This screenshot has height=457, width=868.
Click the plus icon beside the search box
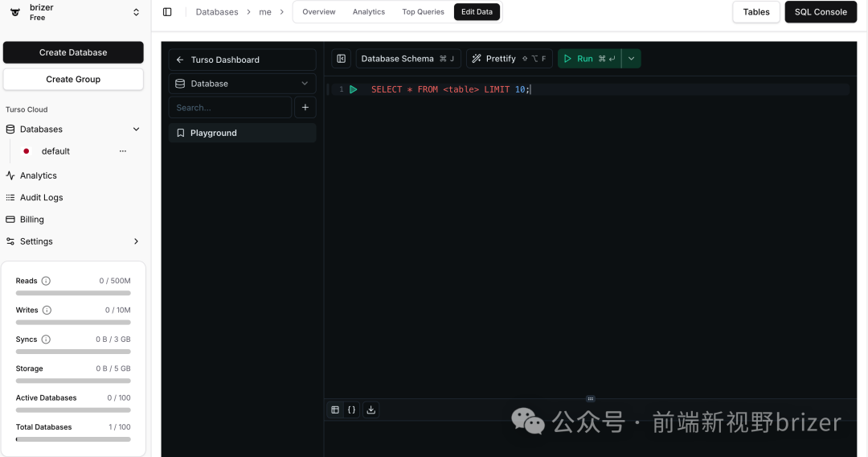pyautogui.click(x=305, y=108)
